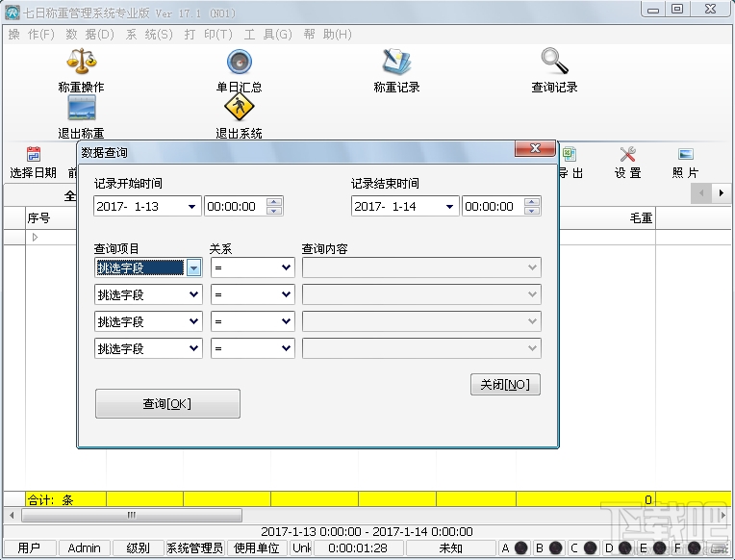This screenshot has height=560, width=735.
Task: Open the 称重操作 scale icon
Action: click(82, 61)
